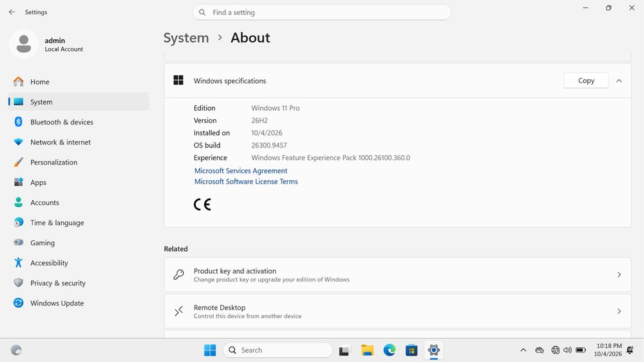Open Personalization settings
The image size is (644, 362).
(x=79, y=162)
